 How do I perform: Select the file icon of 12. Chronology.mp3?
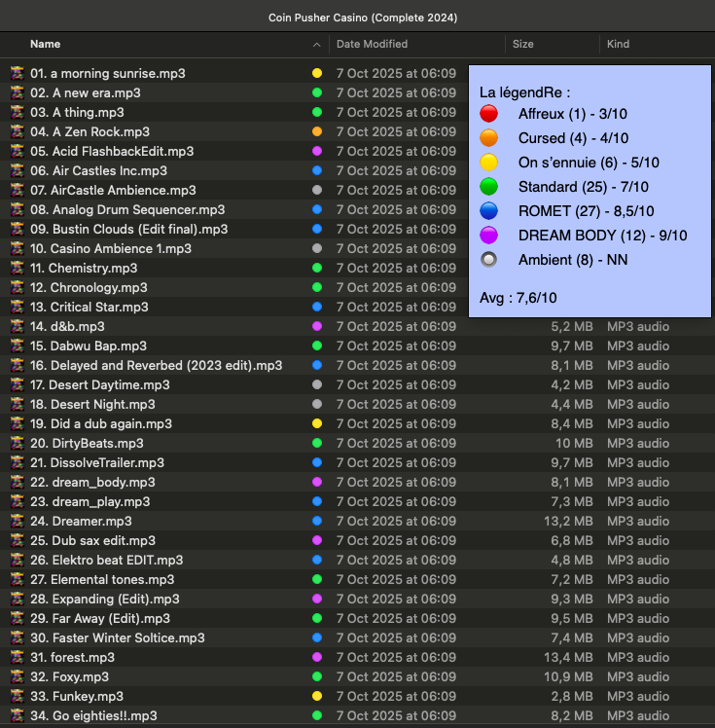point(18,287)
